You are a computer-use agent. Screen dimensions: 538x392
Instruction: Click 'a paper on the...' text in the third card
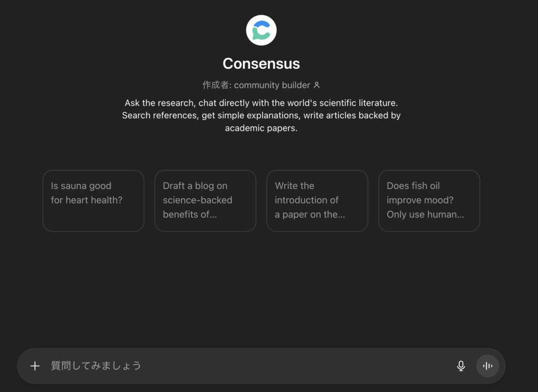pos(309,214)
